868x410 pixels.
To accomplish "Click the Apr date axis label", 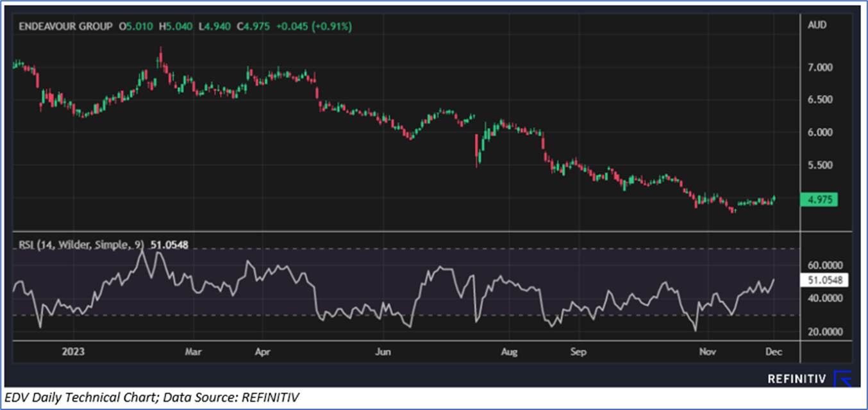I will click(262, 352).
